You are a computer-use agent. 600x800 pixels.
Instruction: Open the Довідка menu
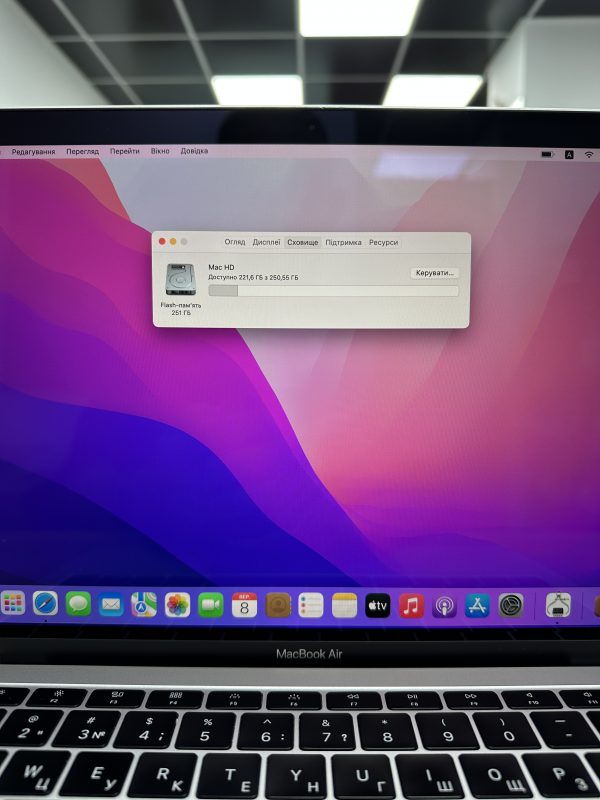(x=194, y=151)
